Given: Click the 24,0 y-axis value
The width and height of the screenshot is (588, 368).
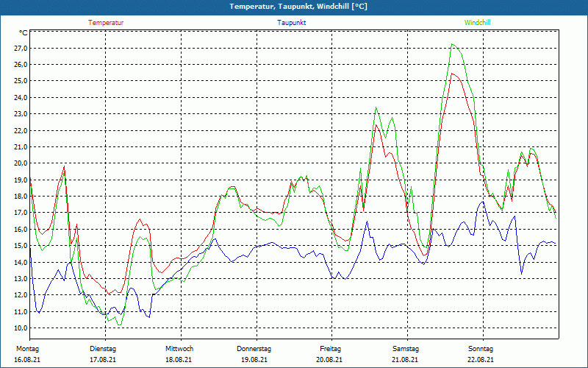Looking at the screenshot, I should tap(21, 97).
